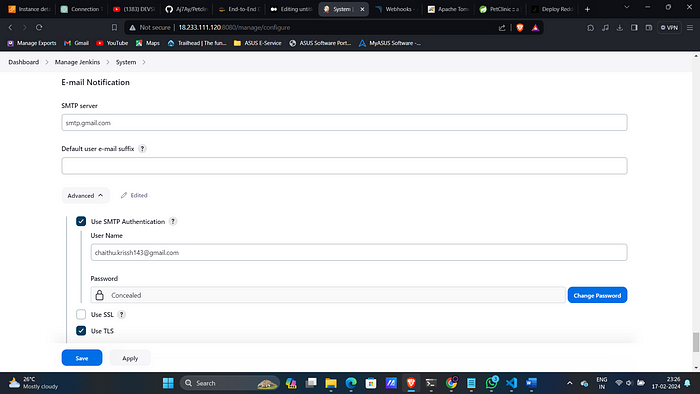Open Google Chrome from the taskbar
The image size is (700, 394).
(x=451, y=383)
